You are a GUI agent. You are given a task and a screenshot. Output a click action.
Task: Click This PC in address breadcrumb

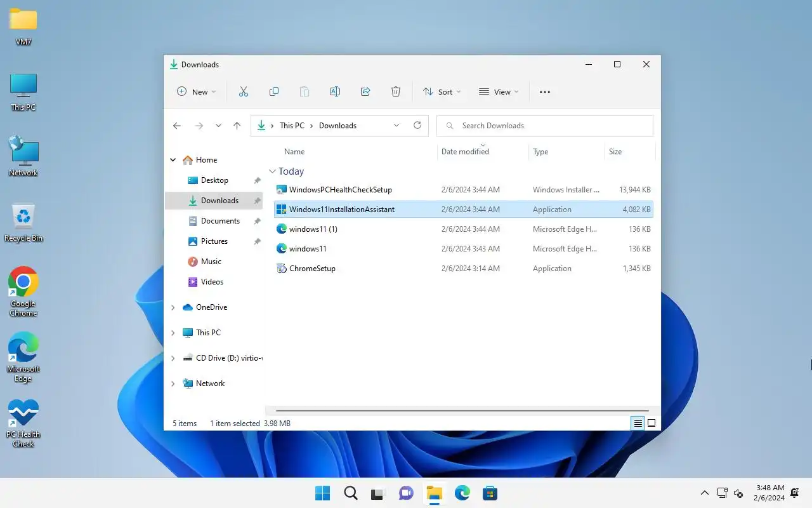tap(292, 126)
